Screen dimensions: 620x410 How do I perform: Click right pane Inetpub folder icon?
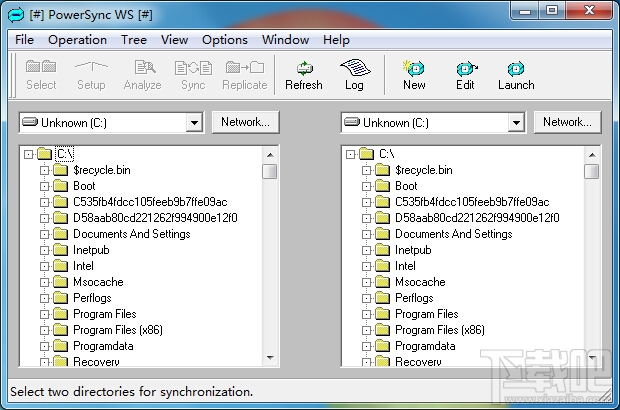(x=382, y=250)
